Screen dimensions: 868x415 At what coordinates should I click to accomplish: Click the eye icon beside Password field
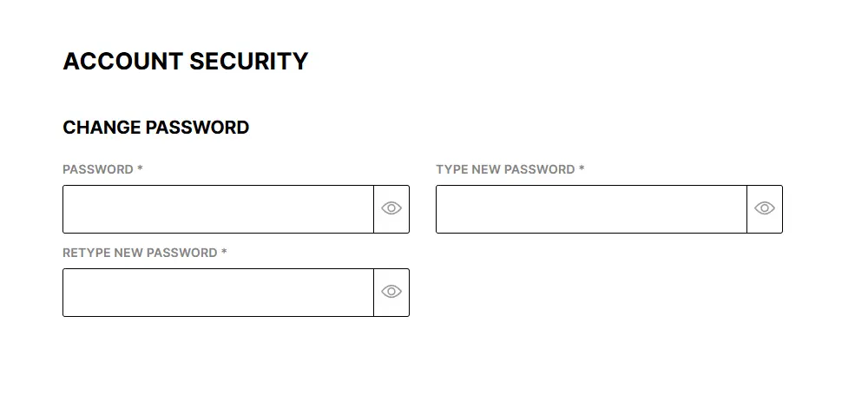pos(391,208)
